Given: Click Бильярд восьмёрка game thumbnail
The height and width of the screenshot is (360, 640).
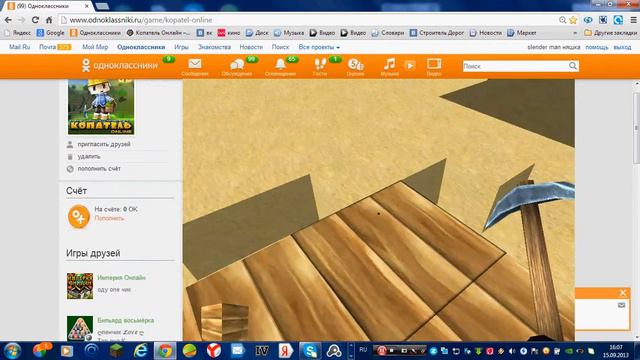Looking at the screenshot, I should point(80,328).
